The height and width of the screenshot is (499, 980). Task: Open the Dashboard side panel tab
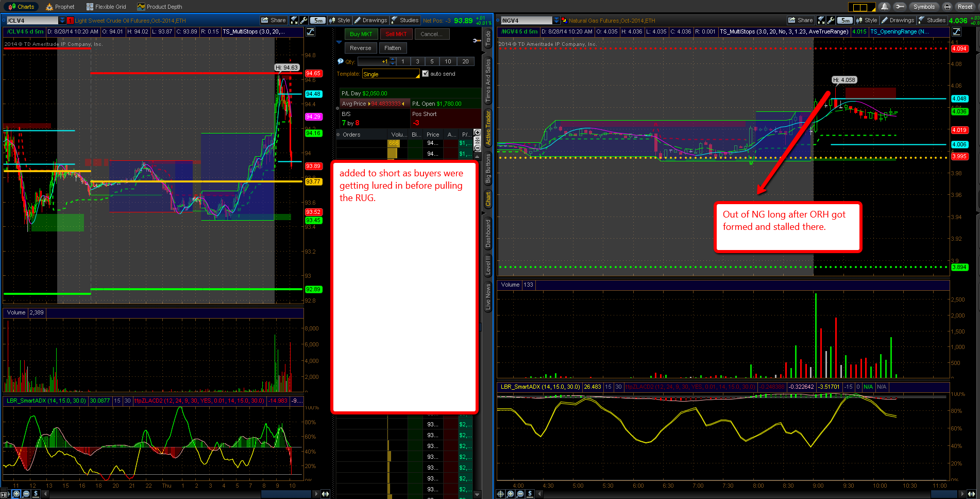pos(488,234)
